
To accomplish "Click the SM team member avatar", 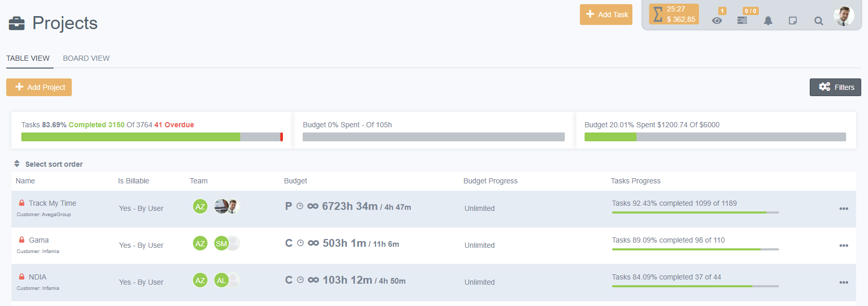I will pyautogui.click(x=222, y=244).
